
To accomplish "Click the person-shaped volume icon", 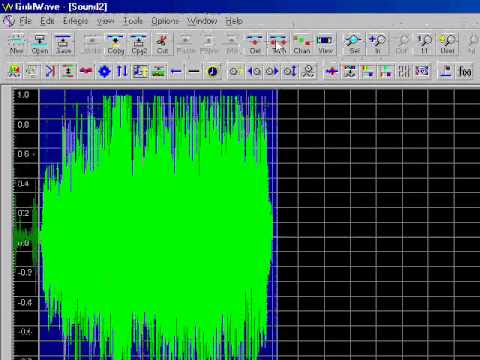I will [x=308, y=71].
